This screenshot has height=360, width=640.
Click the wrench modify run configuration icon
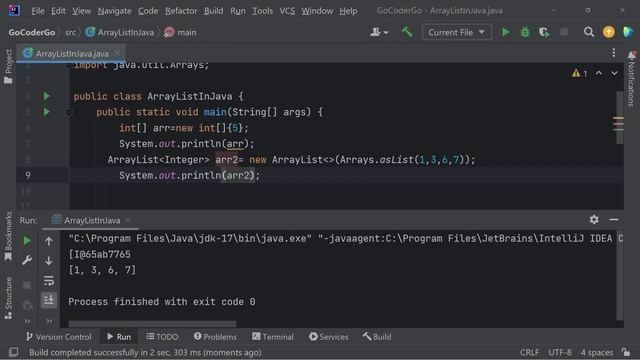click(x=27, y=260)
